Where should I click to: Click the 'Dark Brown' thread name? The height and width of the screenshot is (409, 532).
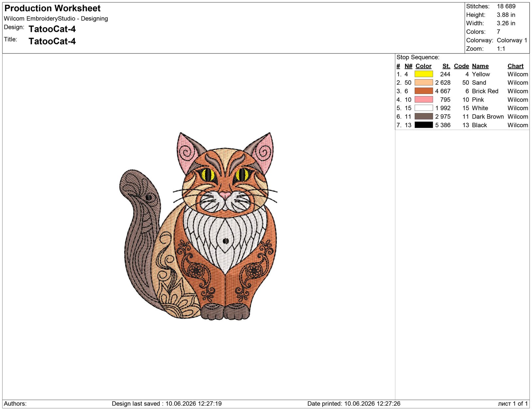(488, 117)
